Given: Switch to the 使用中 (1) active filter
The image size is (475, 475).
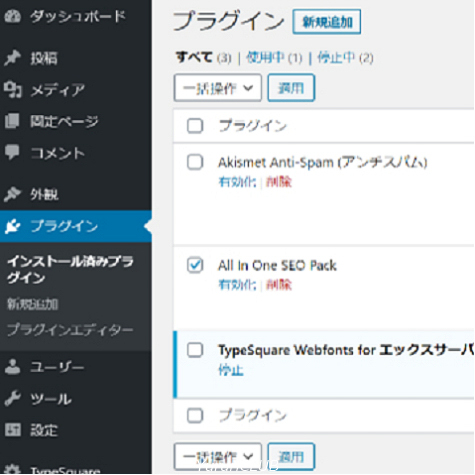Looking at the screenshot, I should [274, 58].
